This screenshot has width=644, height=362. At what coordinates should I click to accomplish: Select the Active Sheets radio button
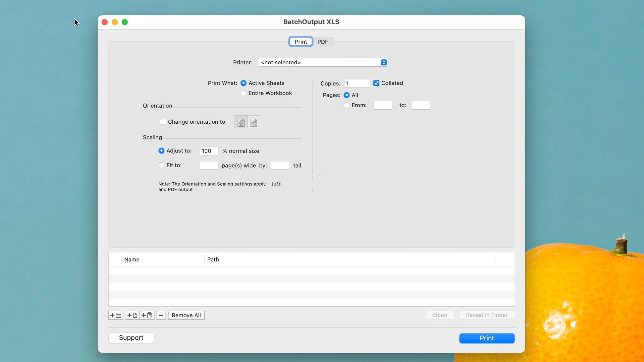(244, 83)
